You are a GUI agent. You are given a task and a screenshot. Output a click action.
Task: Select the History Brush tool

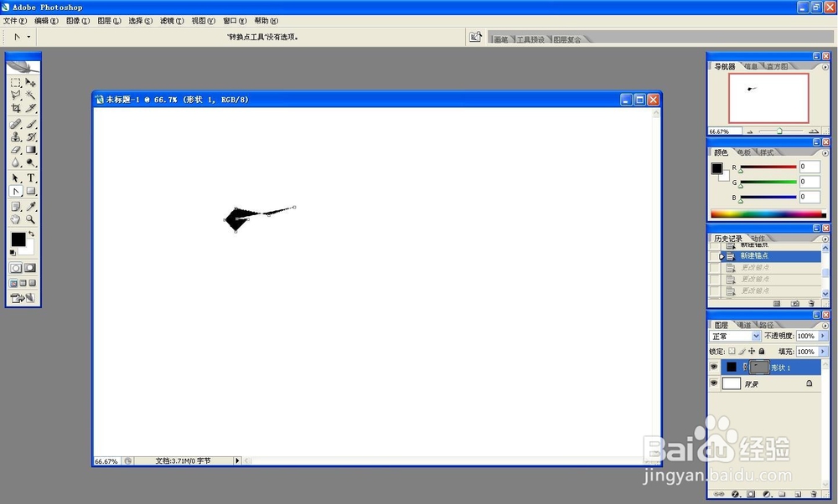(30, 136)
